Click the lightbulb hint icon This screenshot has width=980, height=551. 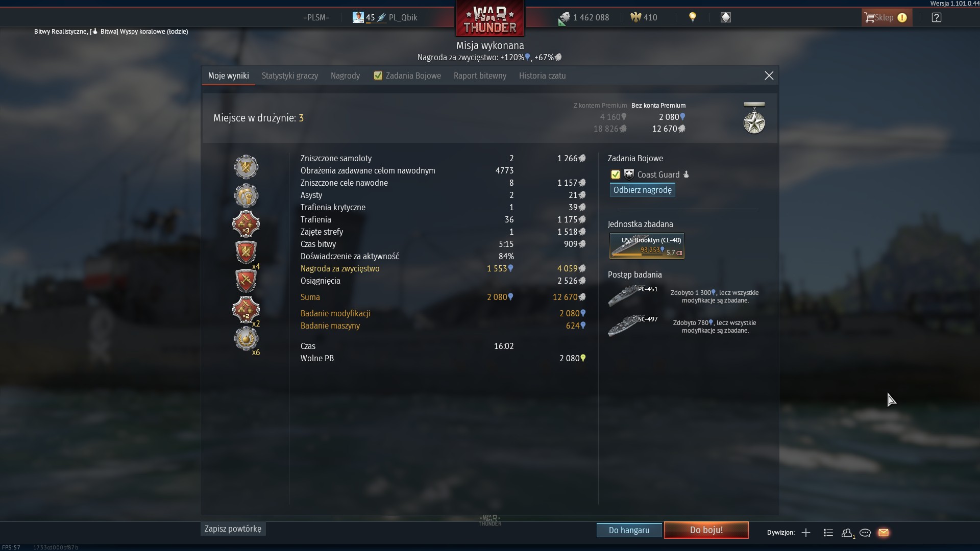click(x=693, y=17)
